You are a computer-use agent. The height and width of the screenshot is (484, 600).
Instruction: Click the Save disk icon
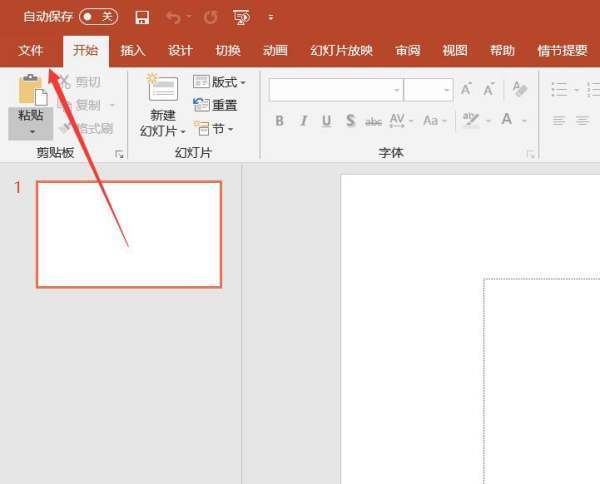[142, 17]
